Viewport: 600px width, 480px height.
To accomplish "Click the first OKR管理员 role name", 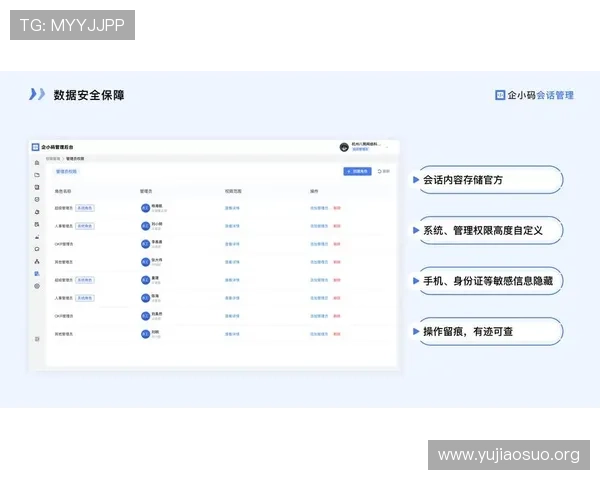I will pyautogui.click(x=64, y=244).
